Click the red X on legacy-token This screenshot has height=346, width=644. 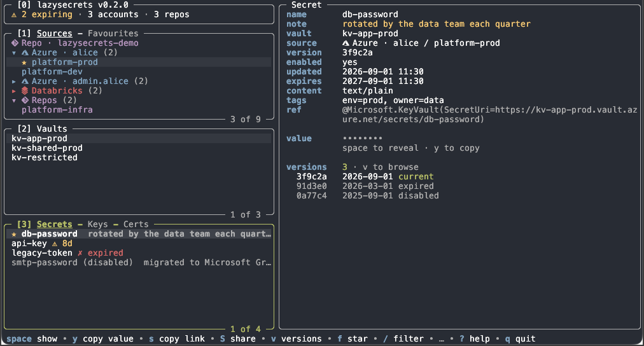(x=80, y=253)
